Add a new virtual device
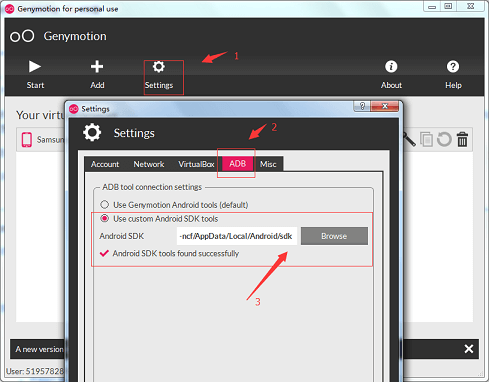Viewport: 489px width, 382px height. point(97,75)
